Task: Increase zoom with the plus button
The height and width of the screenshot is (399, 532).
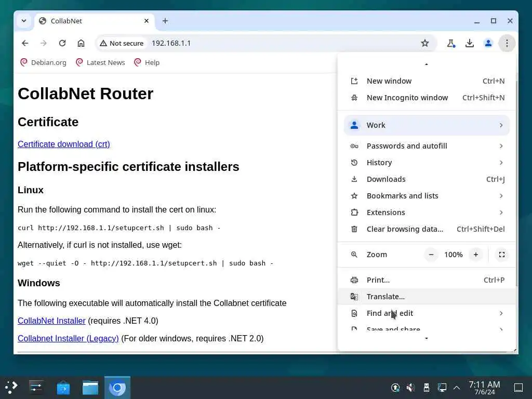Action: pyautogui.click(x=476, y=255)
